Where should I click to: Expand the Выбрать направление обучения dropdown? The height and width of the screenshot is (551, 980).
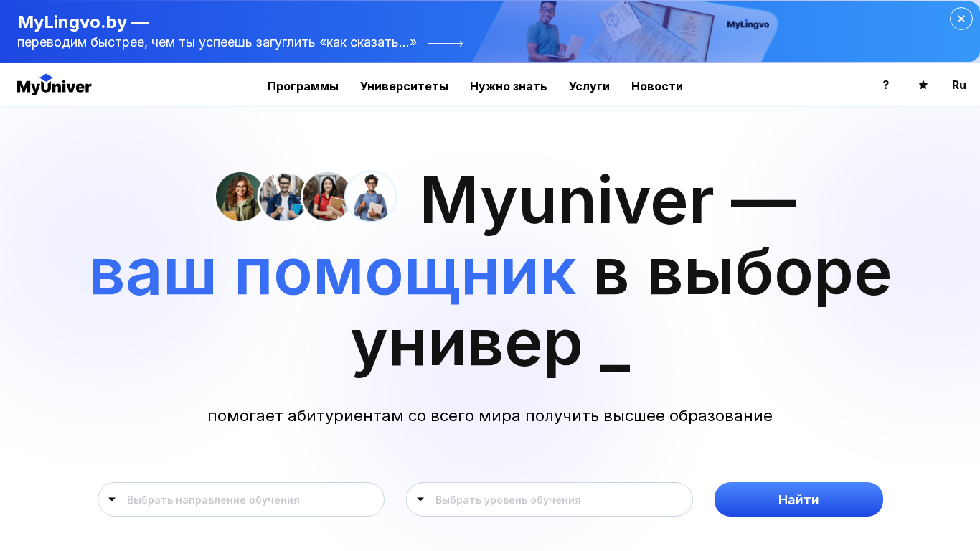(x=241, y=499)
